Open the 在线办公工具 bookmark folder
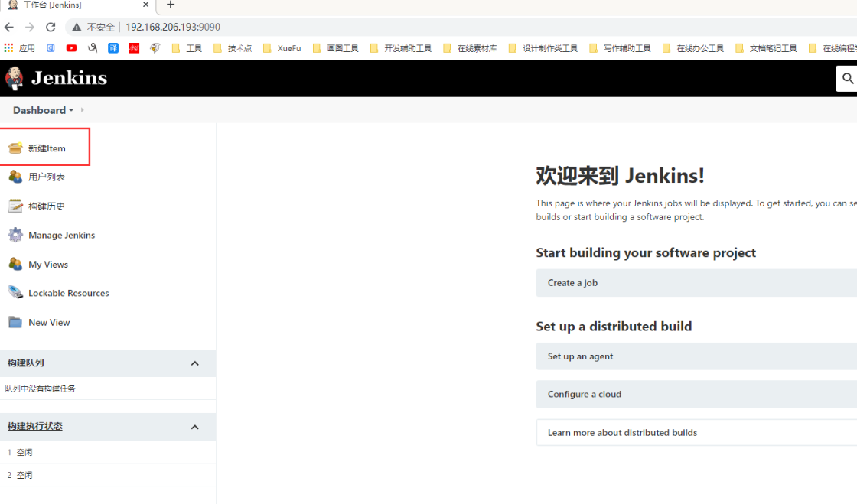857x504 pixels. (x=693, y=48)
